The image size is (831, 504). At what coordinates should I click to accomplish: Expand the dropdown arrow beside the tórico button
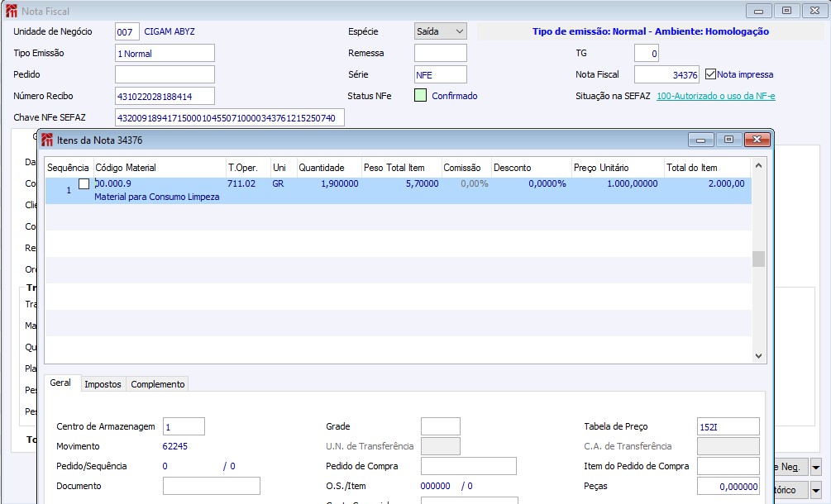click(816, 490)
